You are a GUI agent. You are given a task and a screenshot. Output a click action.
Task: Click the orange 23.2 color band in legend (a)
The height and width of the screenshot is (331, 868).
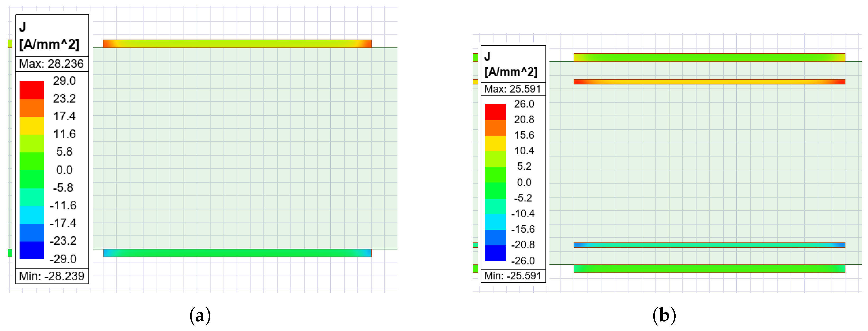pyautogui.click(x=31, y=108)
